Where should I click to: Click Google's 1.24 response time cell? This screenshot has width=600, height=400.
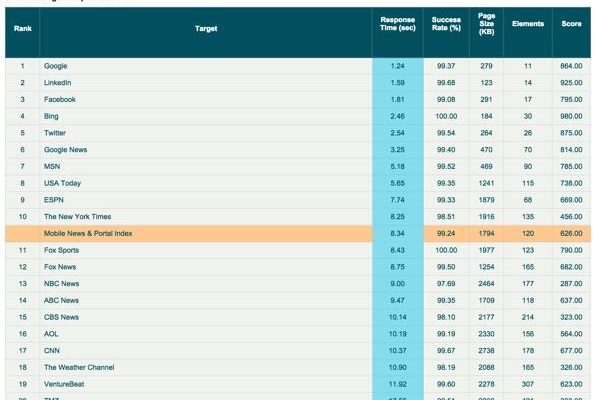point(398,66)
